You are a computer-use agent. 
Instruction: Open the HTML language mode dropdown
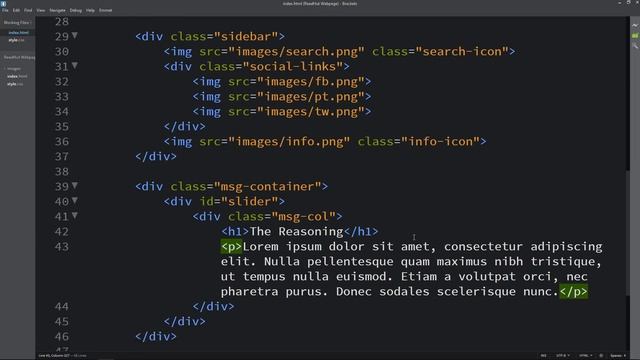pyautogui.click(x=585, y=356)
